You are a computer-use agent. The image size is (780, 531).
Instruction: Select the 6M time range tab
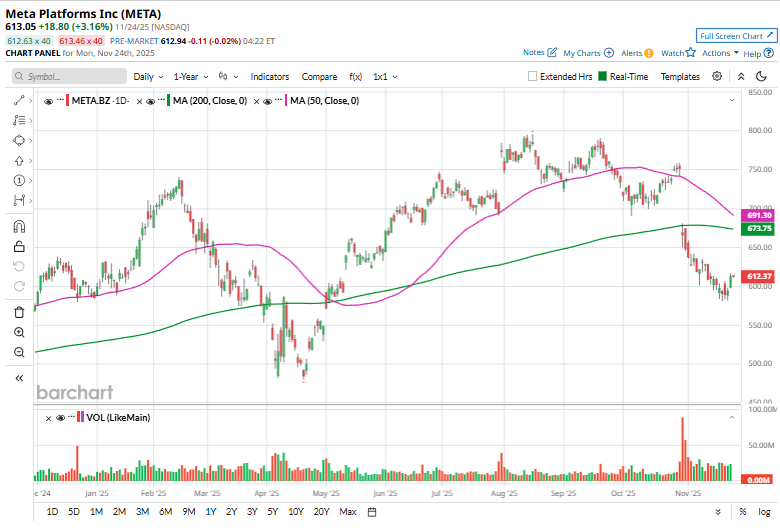click(165, 512)
